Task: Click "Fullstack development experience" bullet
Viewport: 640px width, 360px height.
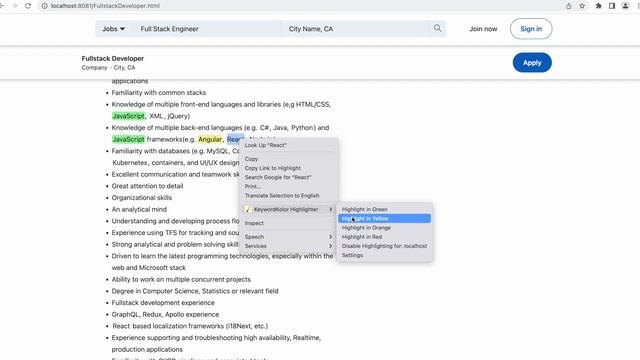Action: pos(163,302)
